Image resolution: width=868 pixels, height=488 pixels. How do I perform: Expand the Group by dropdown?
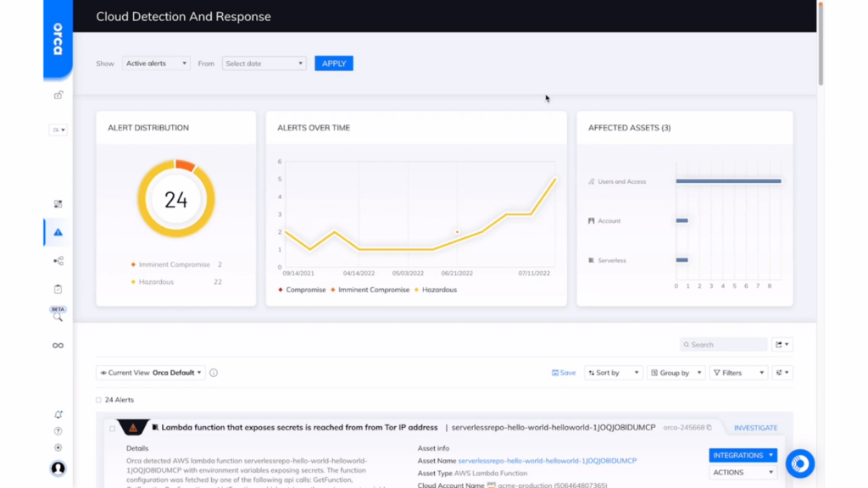pos(676,372)
